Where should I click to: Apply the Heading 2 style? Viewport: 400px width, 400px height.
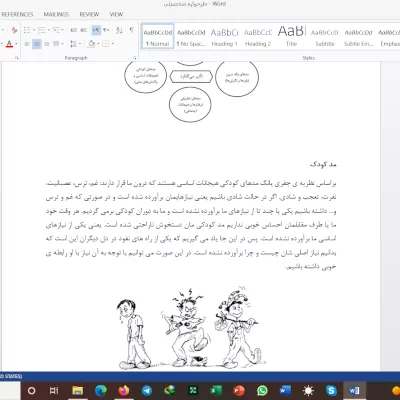[258, 37]
